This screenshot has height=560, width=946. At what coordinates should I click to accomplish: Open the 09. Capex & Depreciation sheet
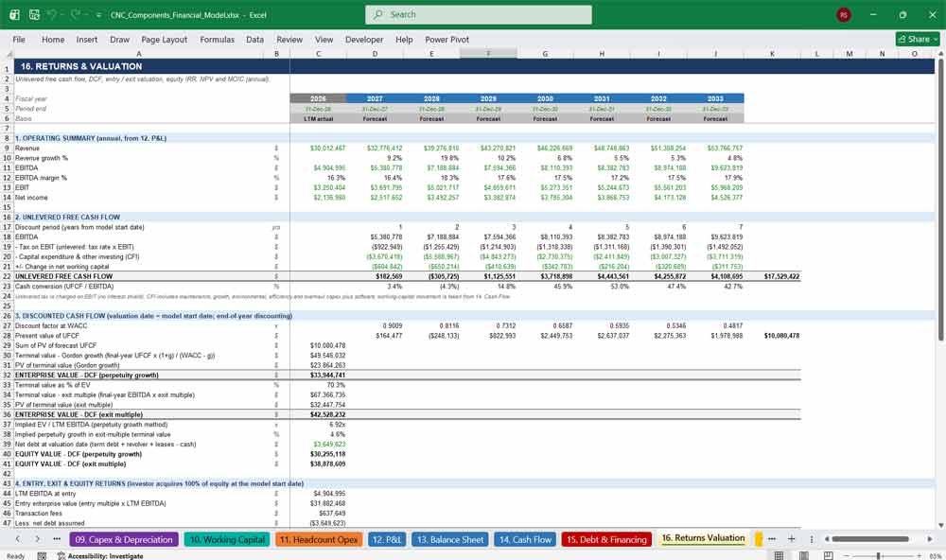click(x=124, y=539)
